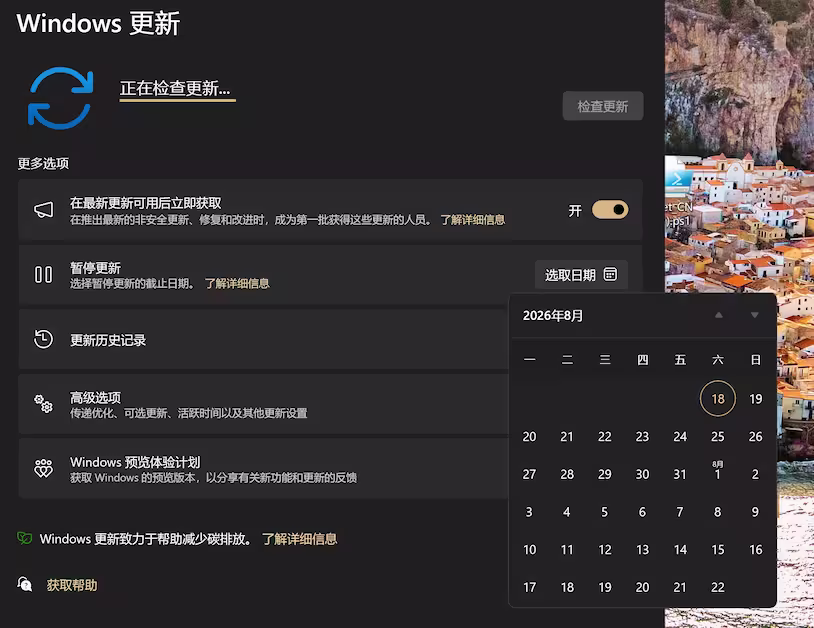Click the PowerShell script desktop icon

pos(679,192)
